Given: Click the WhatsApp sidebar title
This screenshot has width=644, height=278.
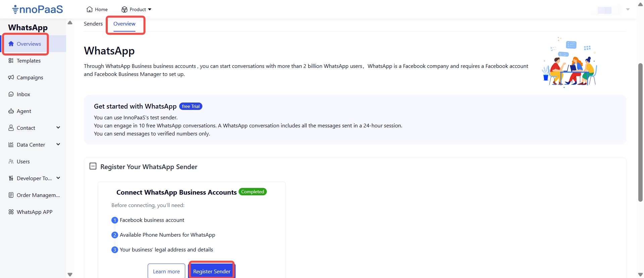Looking at the screenshot, I should coord(28,28).
